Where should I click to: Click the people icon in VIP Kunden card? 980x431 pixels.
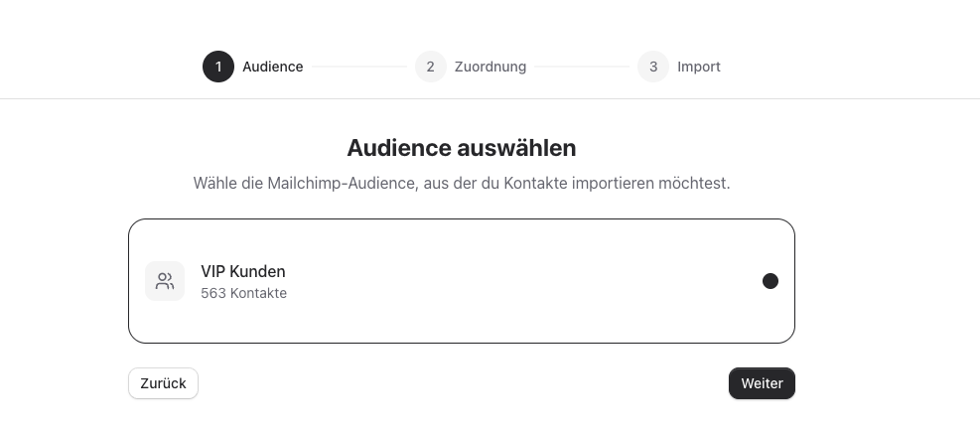point(165,281)
